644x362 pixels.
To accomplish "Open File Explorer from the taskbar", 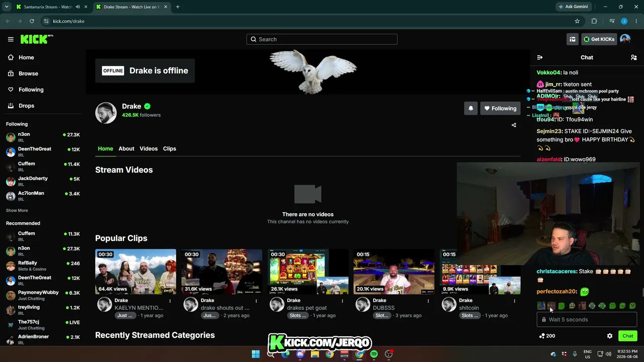I will (315, 354).
